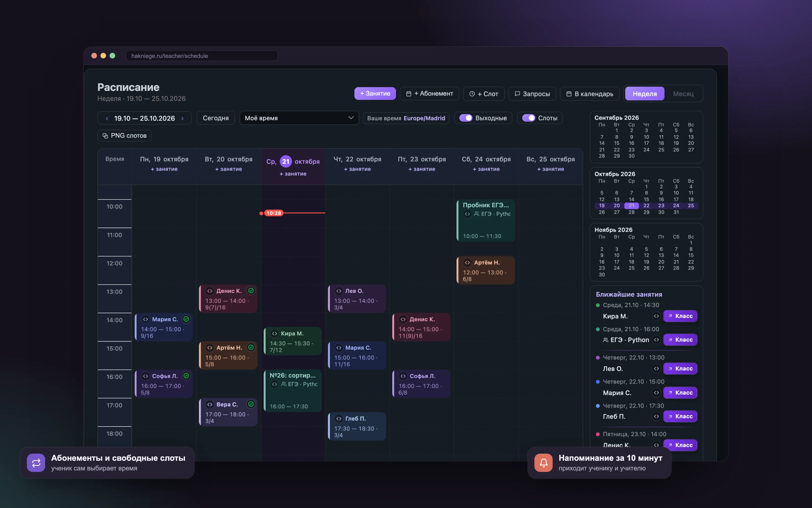Click the + Слот button

483,94
